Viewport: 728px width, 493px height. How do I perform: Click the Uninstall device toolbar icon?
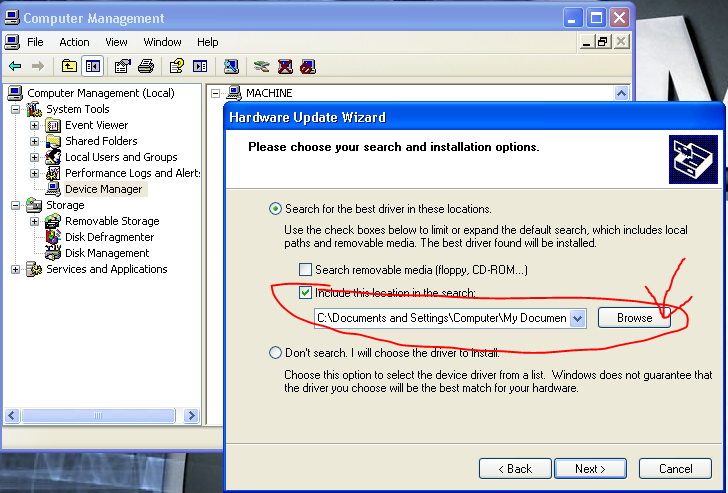point(285,66)
